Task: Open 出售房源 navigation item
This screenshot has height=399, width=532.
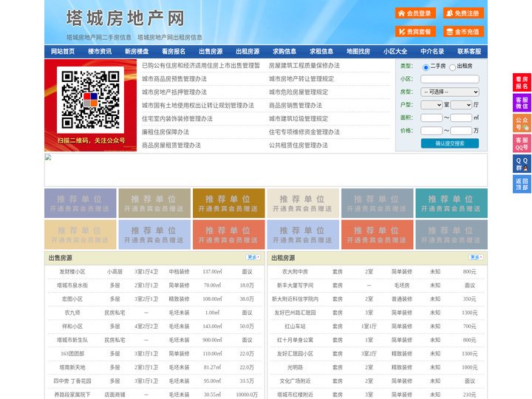Action: (x=211, y=52)
